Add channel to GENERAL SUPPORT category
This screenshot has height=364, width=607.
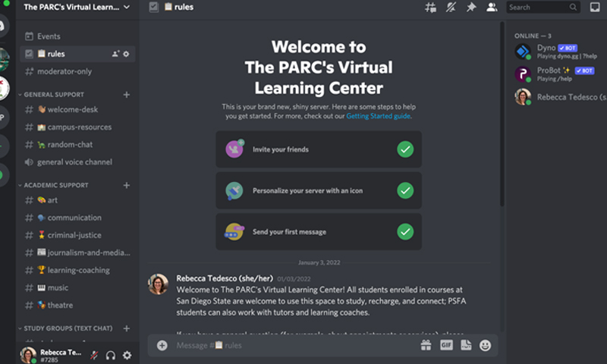click(x=127, y=94)
